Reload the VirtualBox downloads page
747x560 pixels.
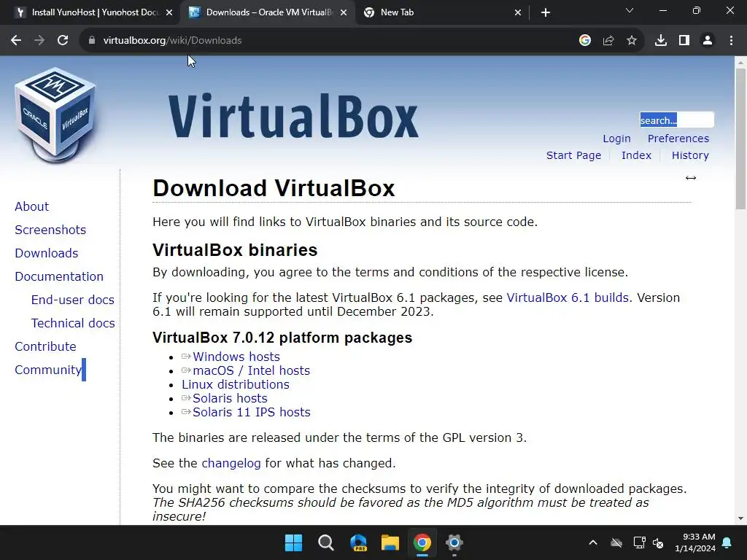(x=63, y=41)
